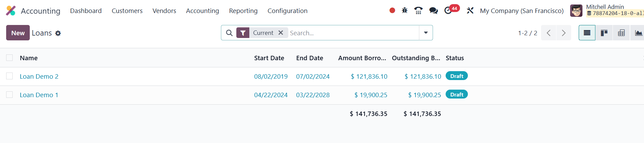Open the VoIP phone icon
The height and width of the screenshot is (143, 644).
click(418, 11)
